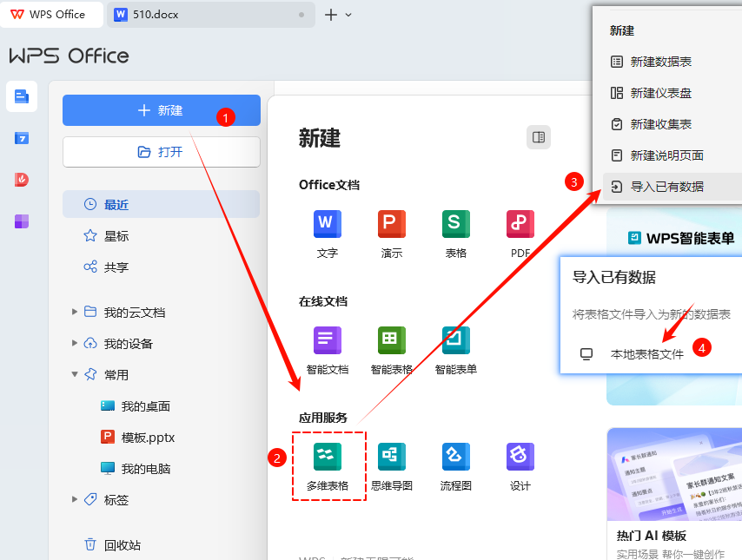
Task: Create a 智能表单 online form
Action: click(456, 351)
